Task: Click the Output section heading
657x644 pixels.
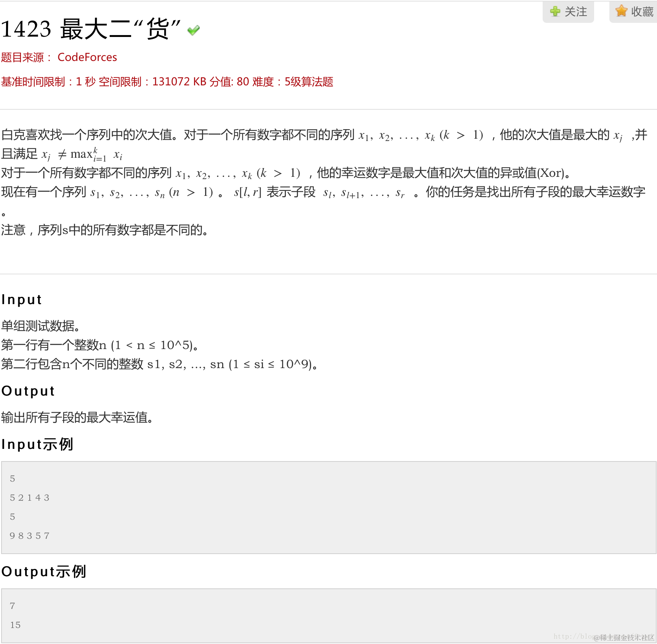Action: click(28, 391)
